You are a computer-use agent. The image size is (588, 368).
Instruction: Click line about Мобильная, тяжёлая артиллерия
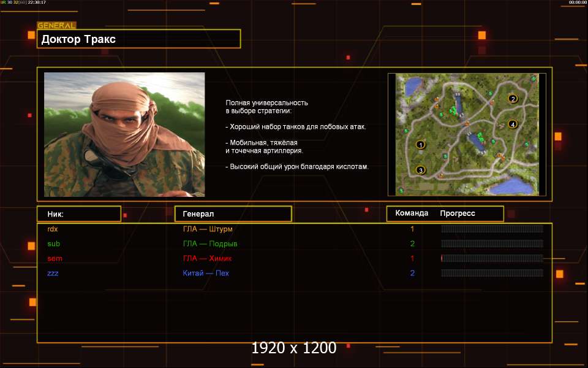click(265, 147)
